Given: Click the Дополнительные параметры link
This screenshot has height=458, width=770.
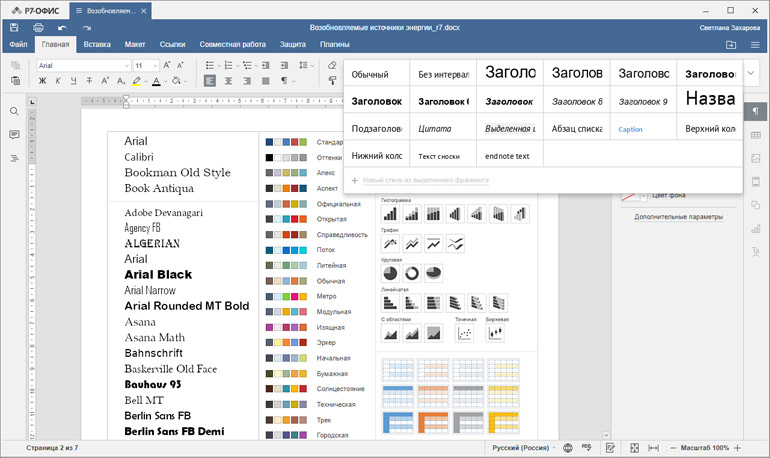Looking at the screenshot, I should coord(677,217).
